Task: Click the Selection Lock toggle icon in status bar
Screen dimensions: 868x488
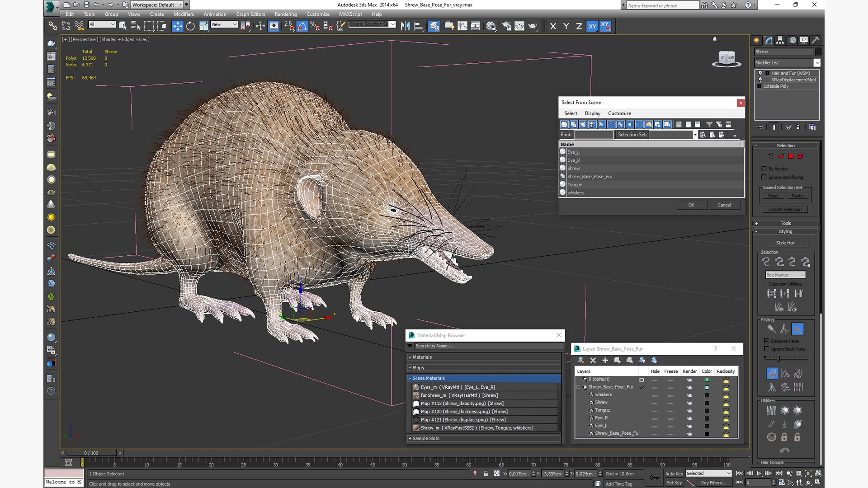Action: 486,474
